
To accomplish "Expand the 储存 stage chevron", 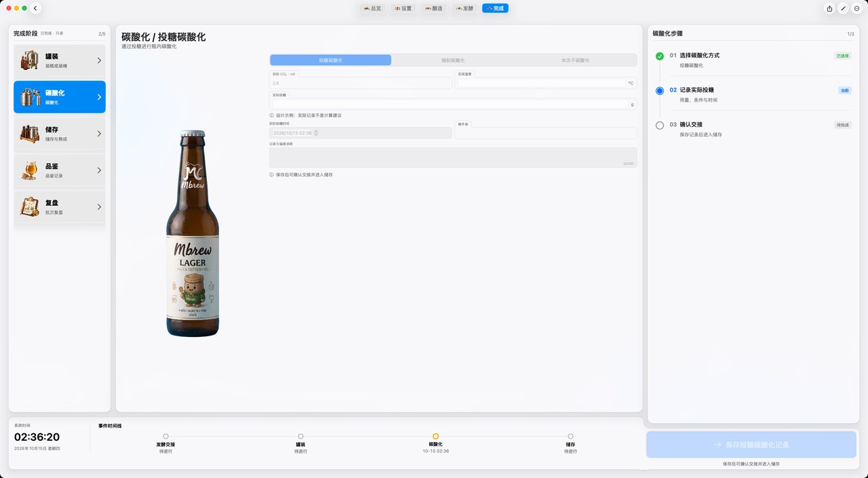I will (99, 134).
